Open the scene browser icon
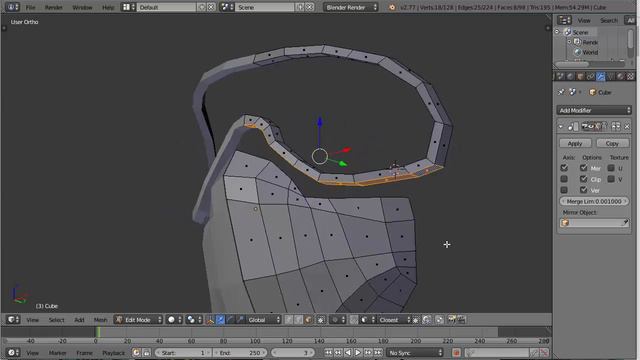 [227, 7]
